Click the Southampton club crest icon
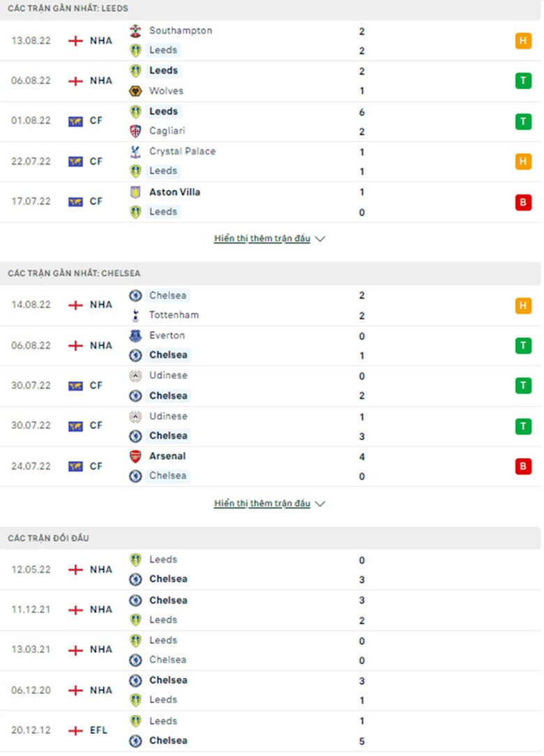The image size is (544, 756). tap(135, 31)
